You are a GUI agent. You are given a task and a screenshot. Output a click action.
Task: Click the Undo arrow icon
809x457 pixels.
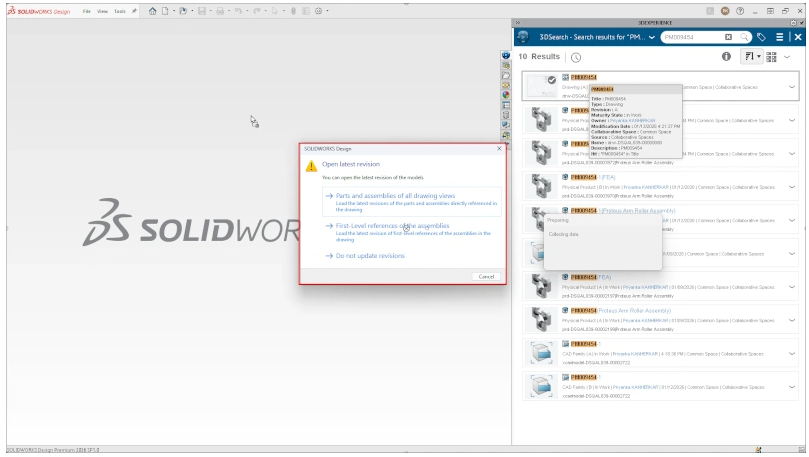238,11
